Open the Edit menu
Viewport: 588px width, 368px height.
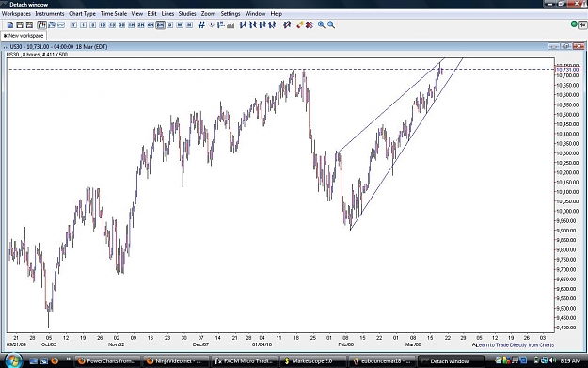tap(151, 13)
